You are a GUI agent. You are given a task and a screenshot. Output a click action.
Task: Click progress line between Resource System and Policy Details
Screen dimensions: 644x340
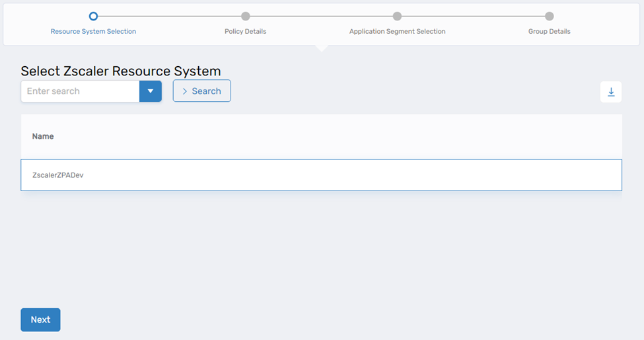click(169, 16)
